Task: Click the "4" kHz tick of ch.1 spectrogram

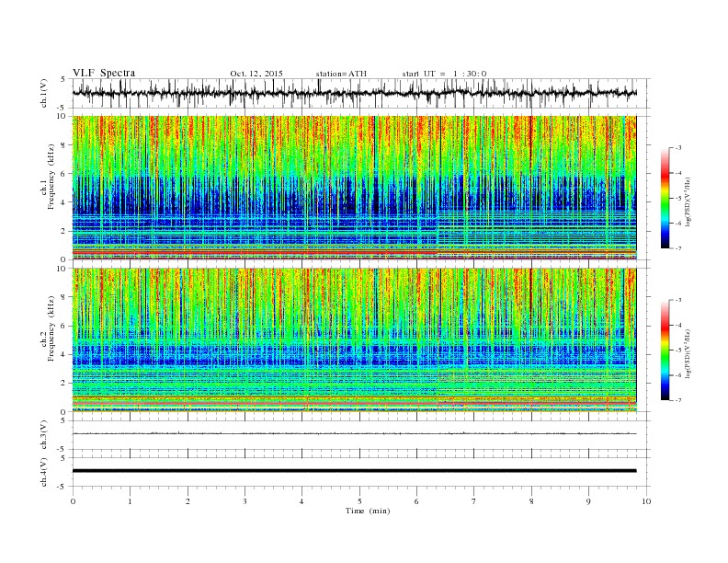Action: point(64,202)
